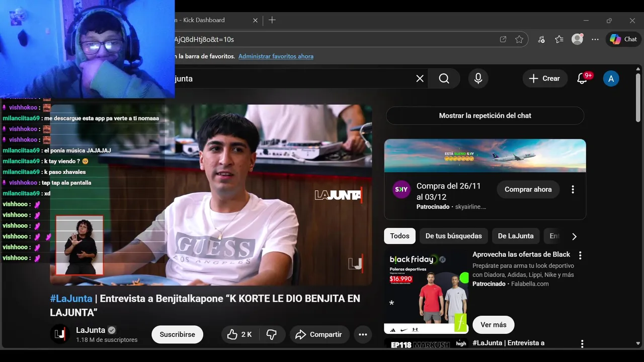The image size is (644, 362).
Task: Click the #LaJunta hashtag in title
Action: coord(71,299)
